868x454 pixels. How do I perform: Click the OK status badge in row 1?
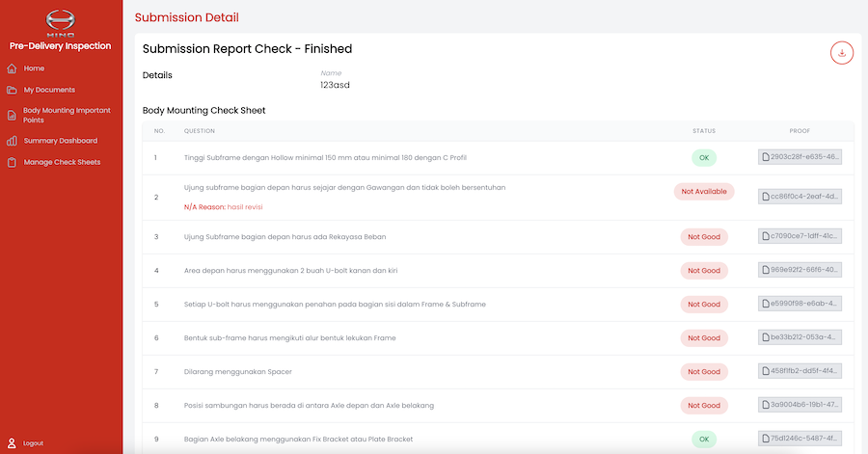[x=703, y=157]
